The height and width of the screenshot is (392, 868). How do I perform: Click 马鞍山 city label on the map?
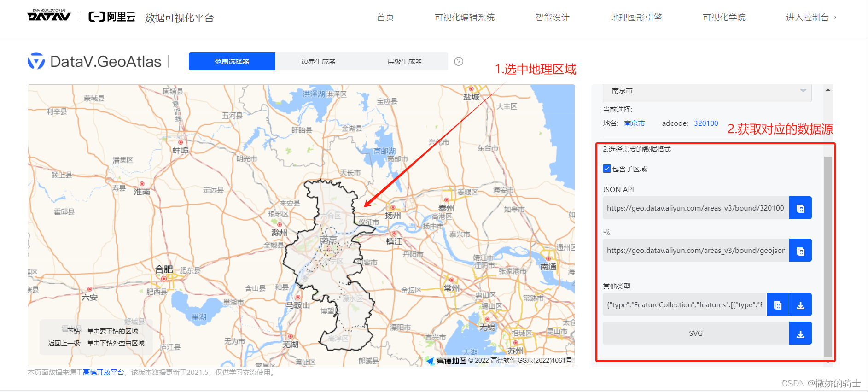[x=298, y=305]
